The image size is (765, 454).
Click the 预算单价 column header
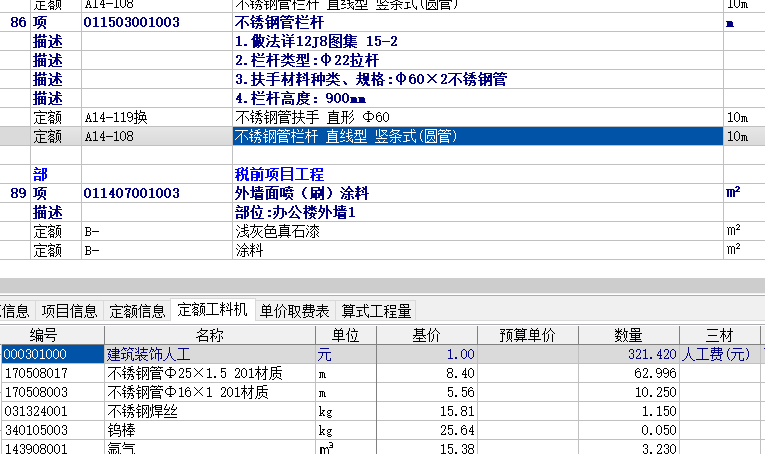(x=527, y=335)
